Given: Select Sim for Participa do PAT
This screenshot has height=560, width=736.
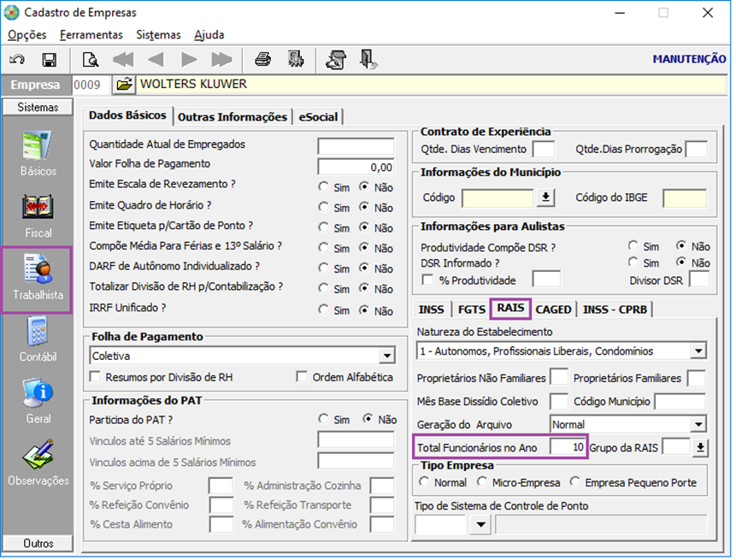Looking at the screenshot, I should tap(323, 419).
